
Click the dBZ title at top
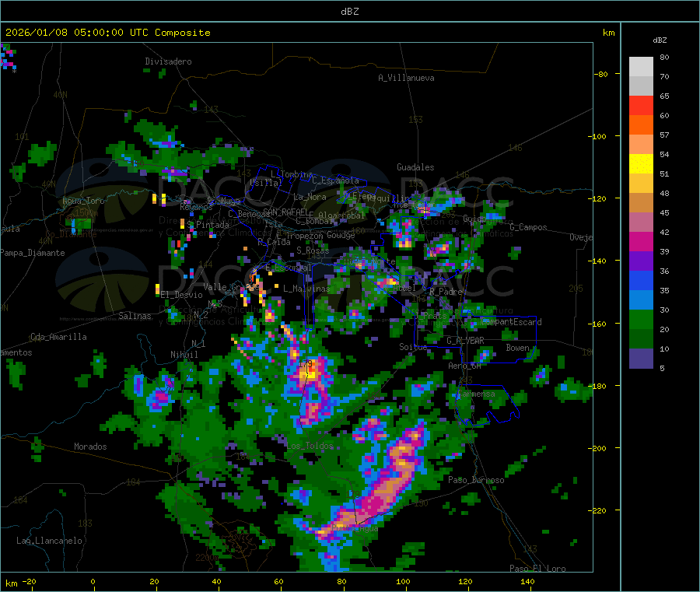click(x=349, y=12)
